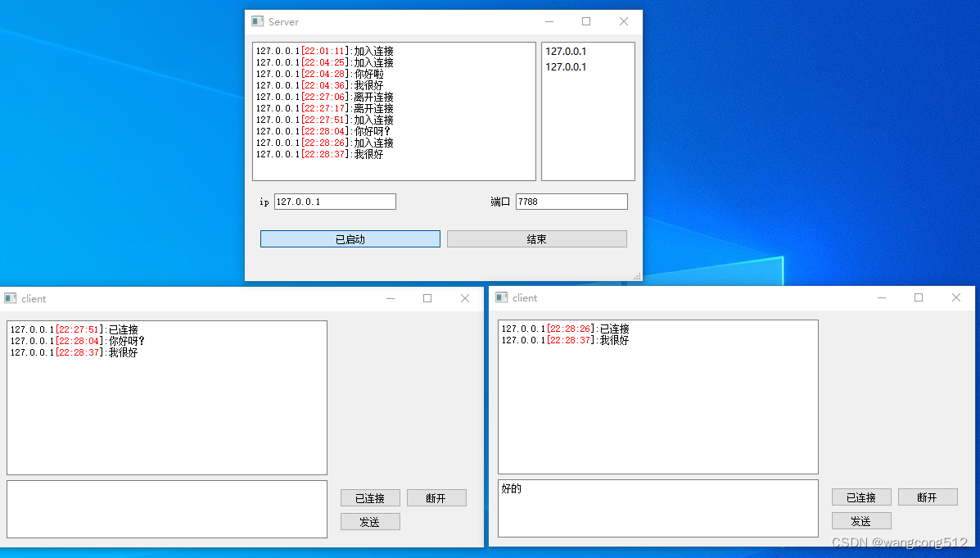This screenshot has height=558, width=980.
Task: Click the Server window title bar icon
Action: point(255,21)
